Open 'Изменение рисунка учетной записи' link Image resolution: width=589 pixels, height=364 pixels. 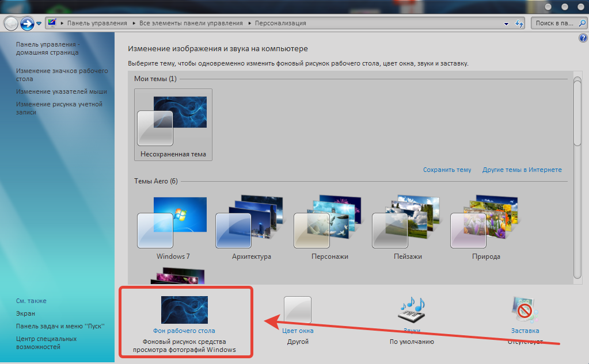[59, 108]
